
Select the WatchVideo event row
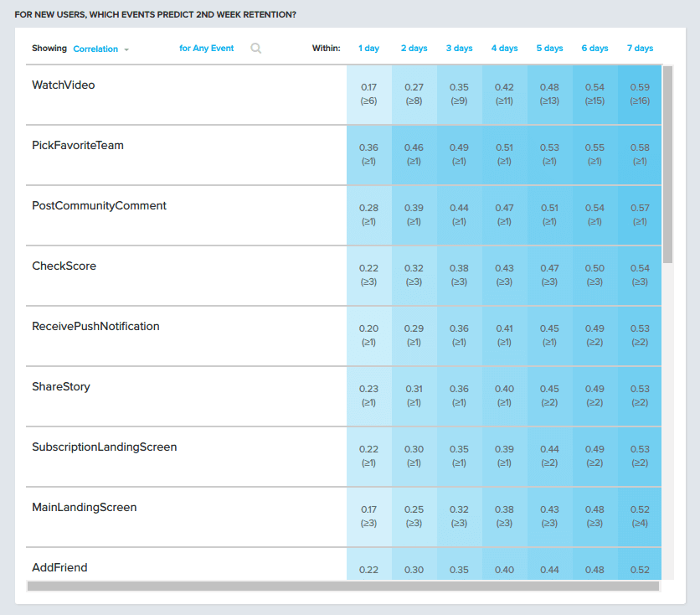pos(64,85)
